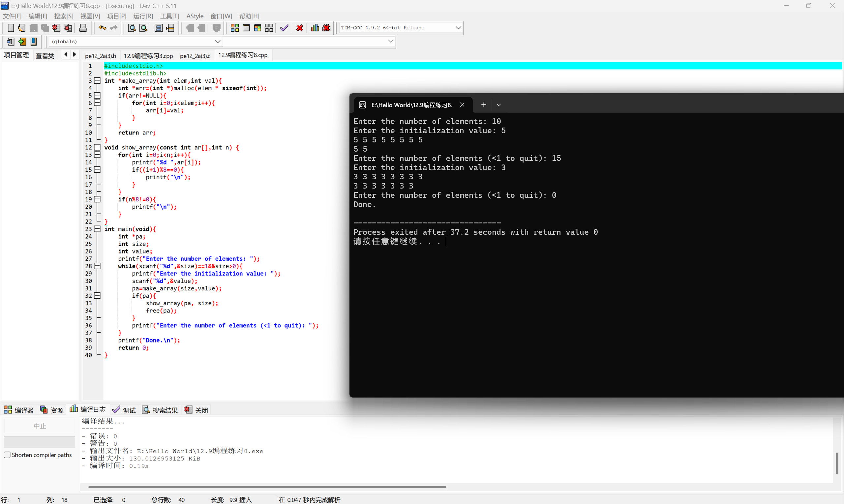Switch to 查看类 class view tab
Screen dimensions: 844x504
tap(45, 56)
